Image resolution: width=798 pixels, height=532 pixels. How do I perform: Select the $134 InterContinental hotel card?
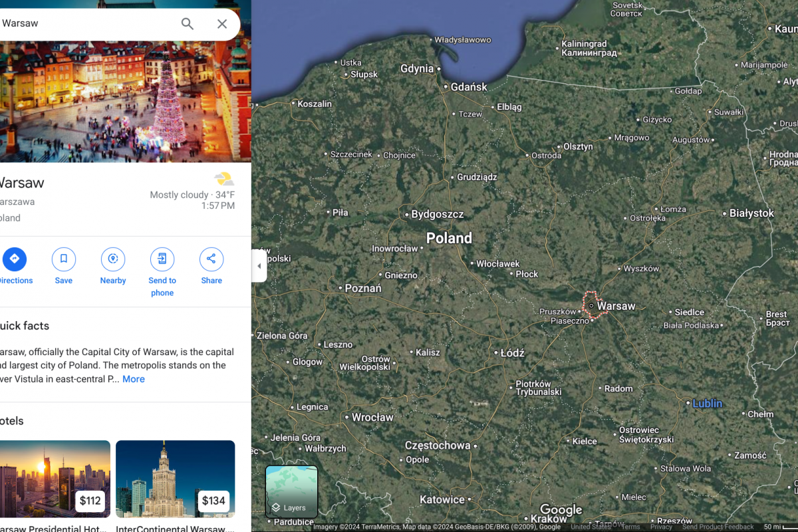pyautogui.click(x=175, y=479)
